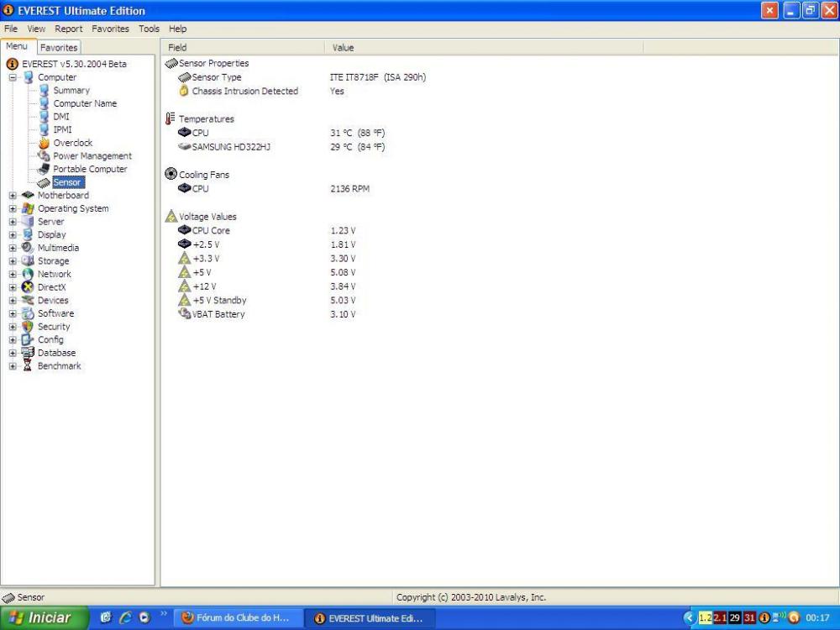Click the Network globe icon
Viewport: 840px width, 630px height.
tap(29, 274)
